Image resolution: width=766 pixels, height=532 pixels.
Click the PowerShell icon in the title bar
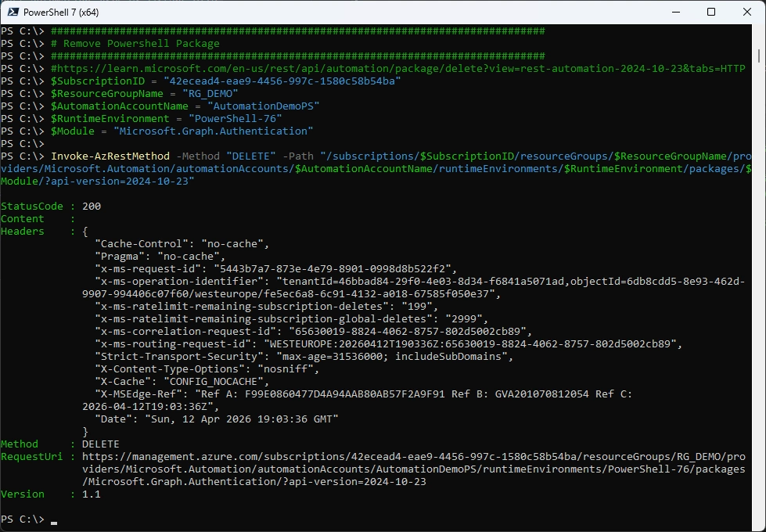coord(12,12)
